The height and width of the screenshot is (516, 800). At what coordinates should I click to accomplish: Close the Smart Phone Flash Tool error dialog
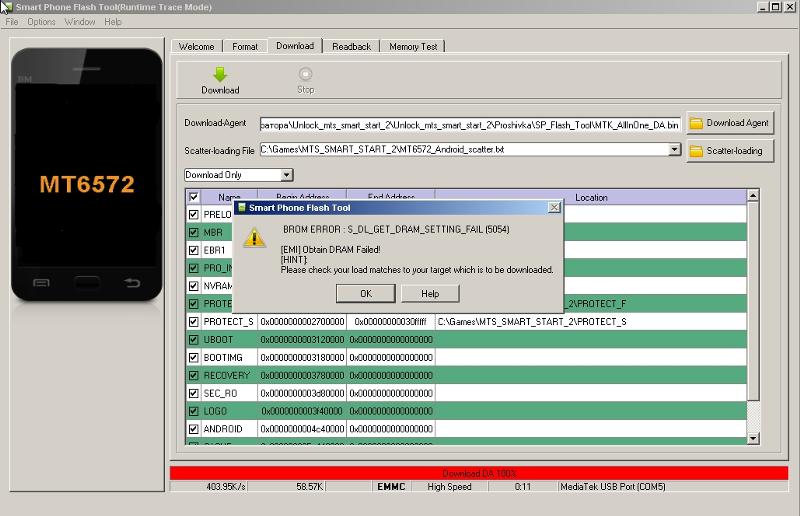554,207
